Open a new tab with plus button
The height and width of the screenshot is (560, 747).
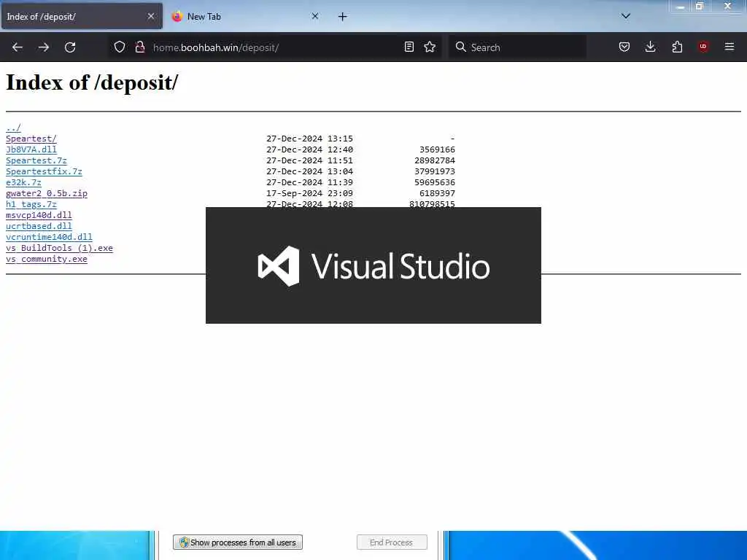coord(343,17)
